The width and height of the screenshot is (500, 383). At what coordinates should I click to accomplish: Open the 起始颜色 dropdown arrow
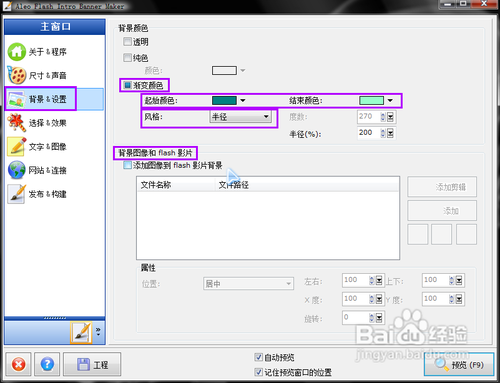243,100
